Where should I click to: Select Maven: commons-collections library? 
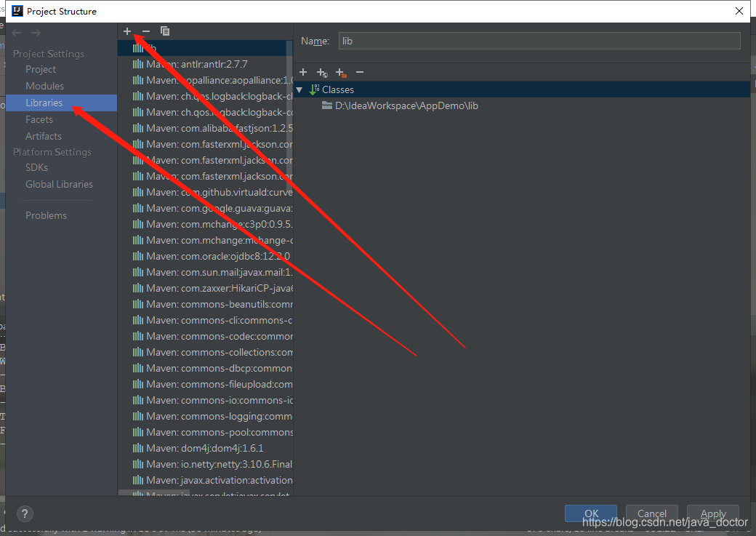click(x=206, y=352)
